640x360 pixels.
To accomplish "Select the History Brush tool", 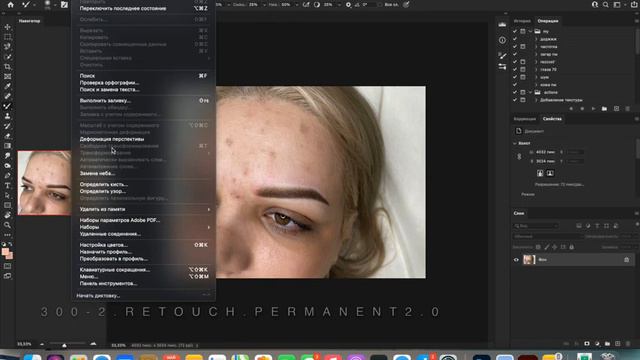I will click(x=7, y=126).
